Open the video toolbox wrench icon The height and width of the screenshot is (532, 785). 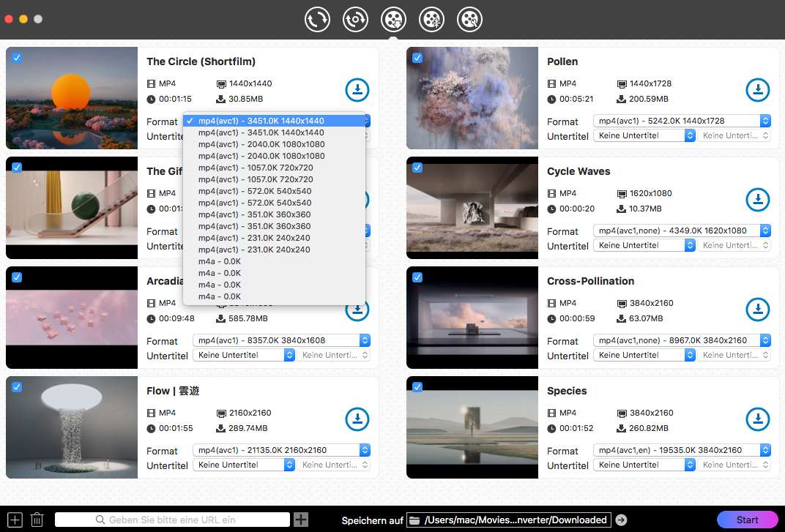pyautogui.click(x=469, y=20)
